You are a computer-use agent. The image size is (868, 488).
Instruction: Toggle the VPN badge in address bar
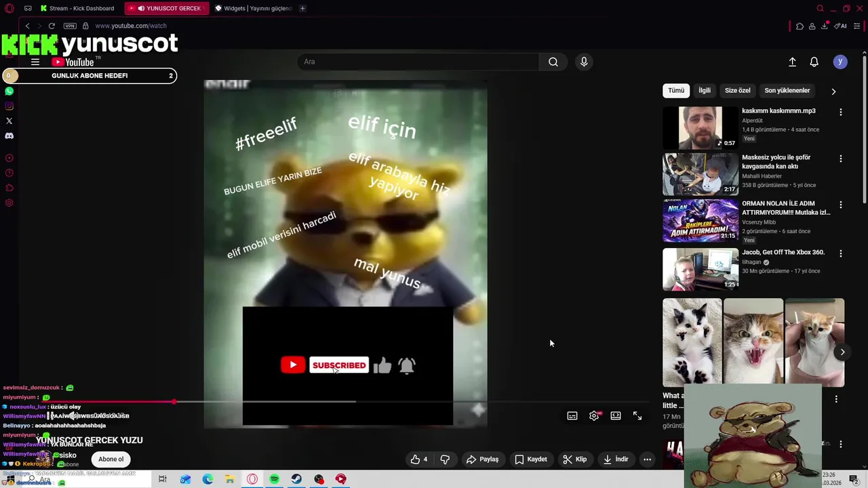click(70, 26)
